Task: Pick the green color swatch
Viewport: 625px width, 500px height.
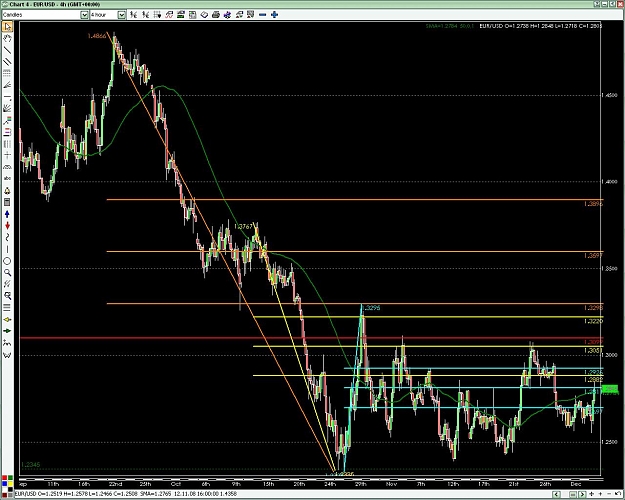Action: point(10,478)
